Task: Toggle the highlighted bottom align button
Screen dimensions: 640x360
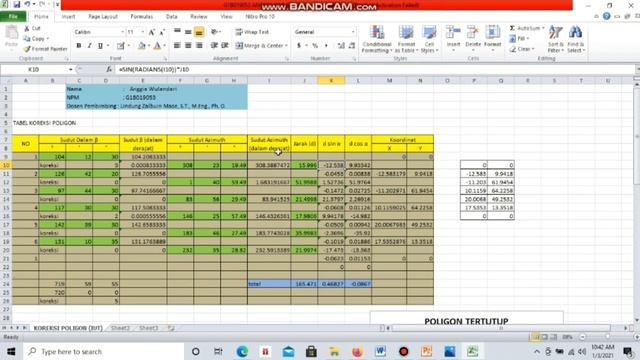Action: [x=199, y=32]
